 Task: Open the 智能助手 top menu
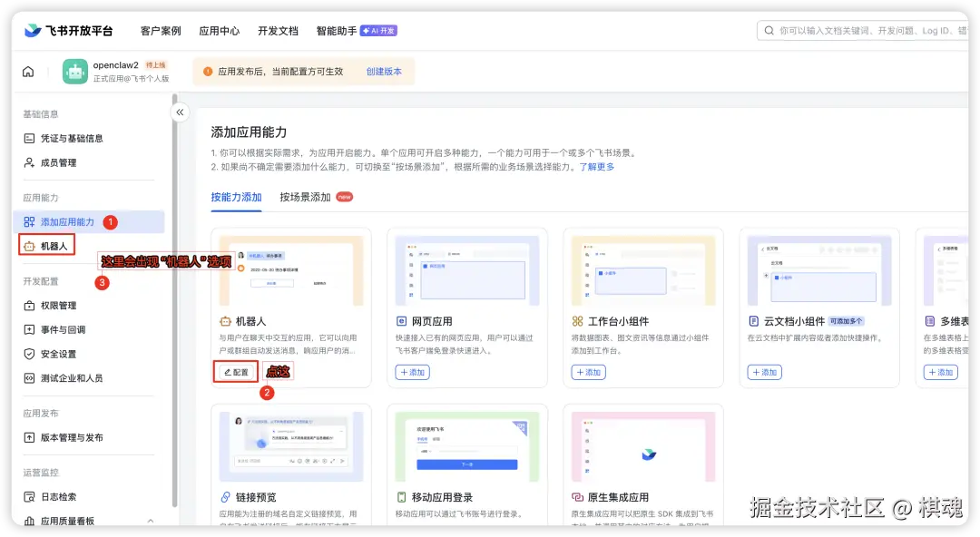337,31
